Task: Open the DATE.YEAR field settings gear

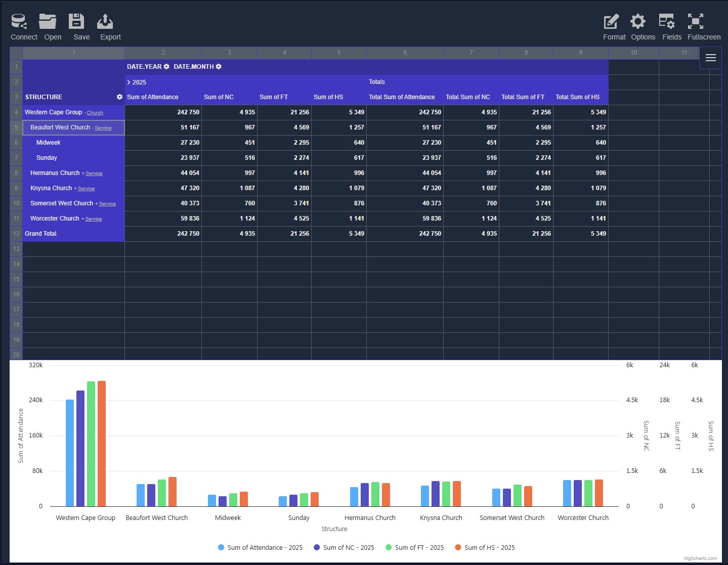Action: tap(166, 66)
